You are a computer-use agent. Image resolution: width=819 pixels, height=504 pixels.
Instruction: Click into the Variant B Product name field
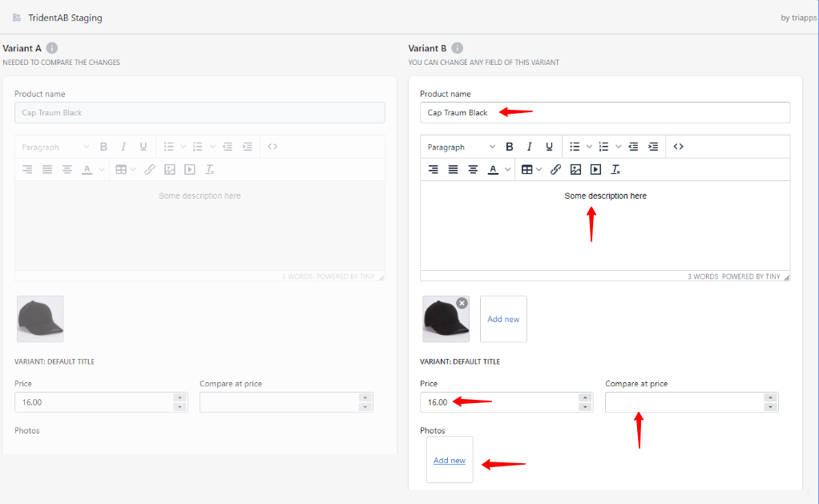tap(605, 113)
